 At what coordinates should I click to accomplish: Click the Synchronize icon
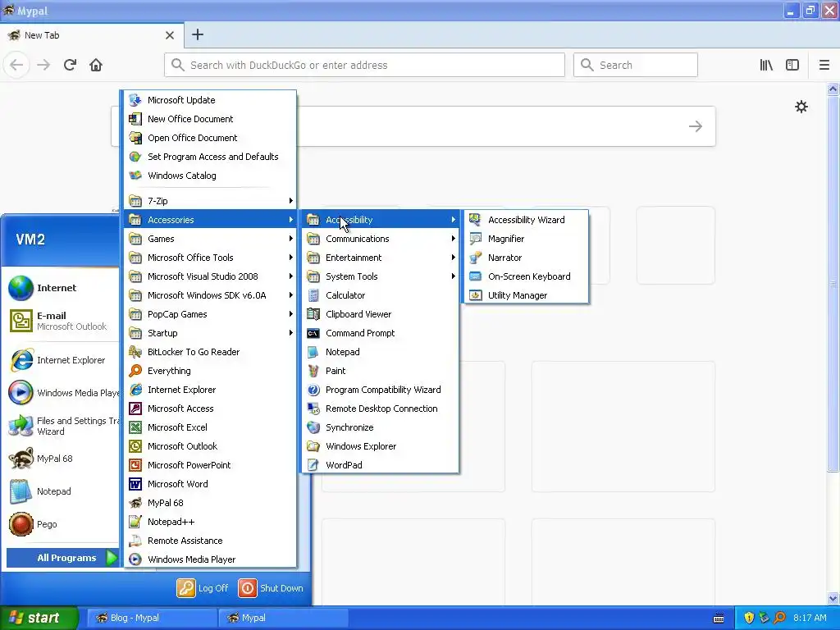coord(313,427)
